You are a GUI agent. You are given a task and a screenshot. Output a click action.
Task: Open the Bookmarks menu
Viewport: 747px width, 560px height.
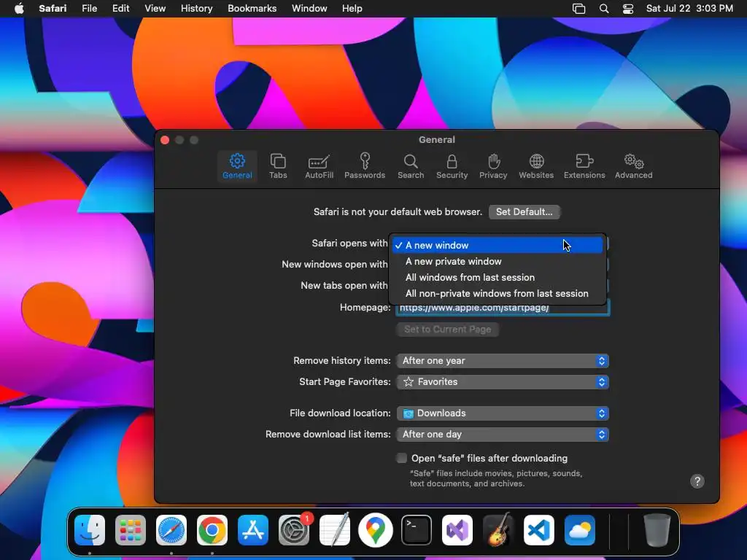click(252, 9)
